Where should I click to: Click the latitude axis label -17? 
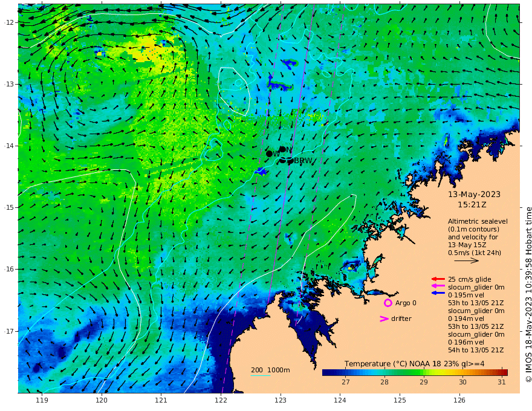point(9,331)
